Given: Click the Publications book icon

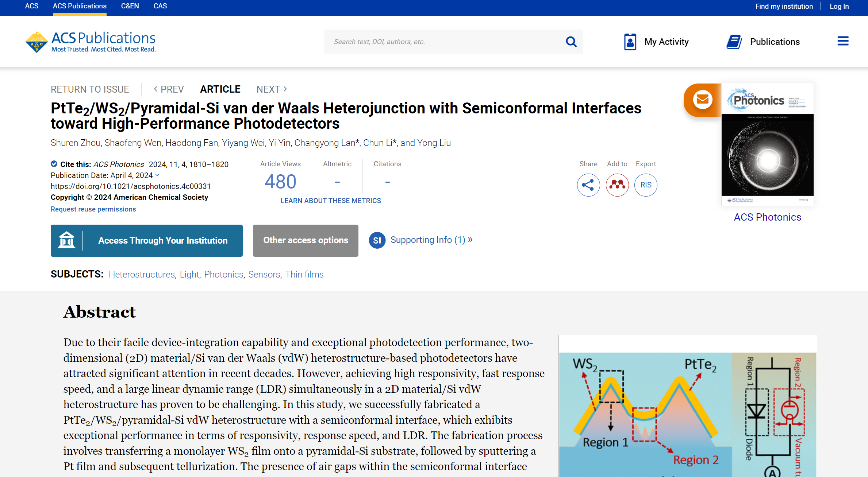Looking at the screenshot, I should click(734, 42).
